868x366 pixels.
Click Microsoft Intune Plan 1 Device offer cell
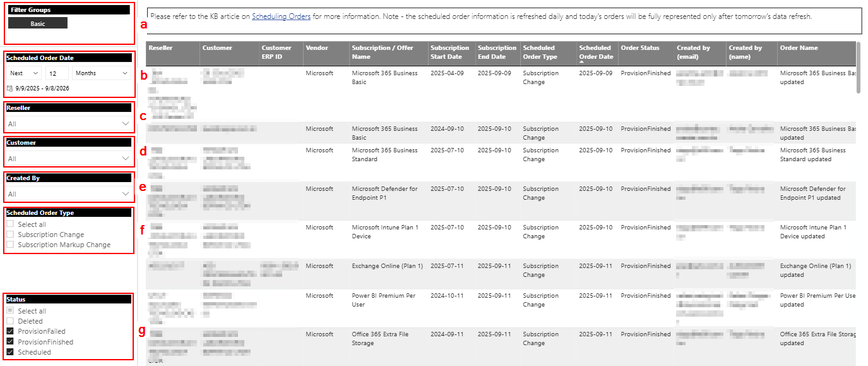385,232
